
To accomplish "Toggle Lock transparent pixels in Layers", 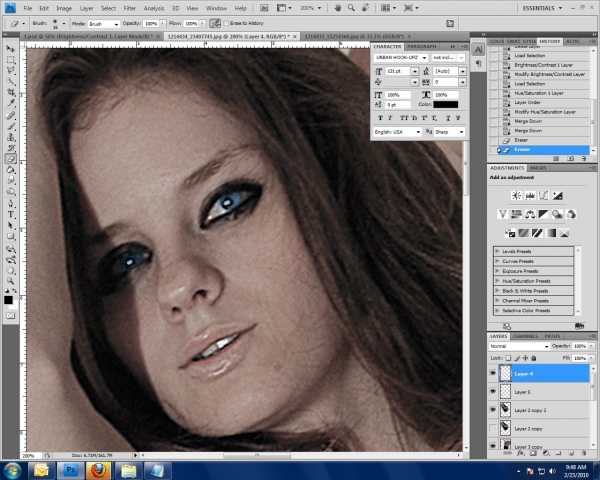I will pyautogui.click(x=508, y=358).
